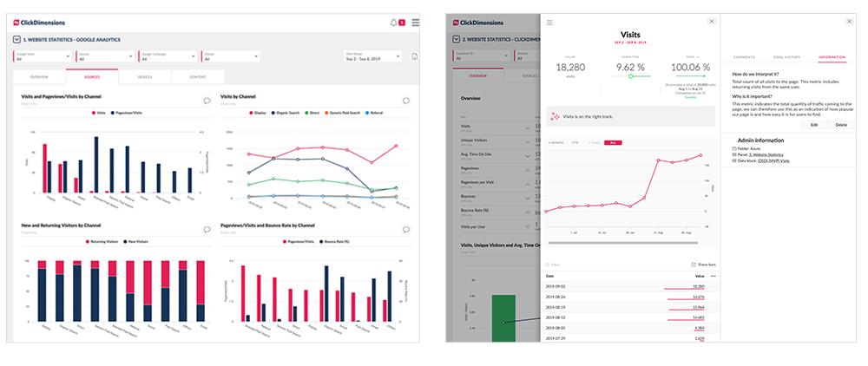Open the Google View filter dropdown
Viewport: 868px width, 366px height.
coord(43,56)
